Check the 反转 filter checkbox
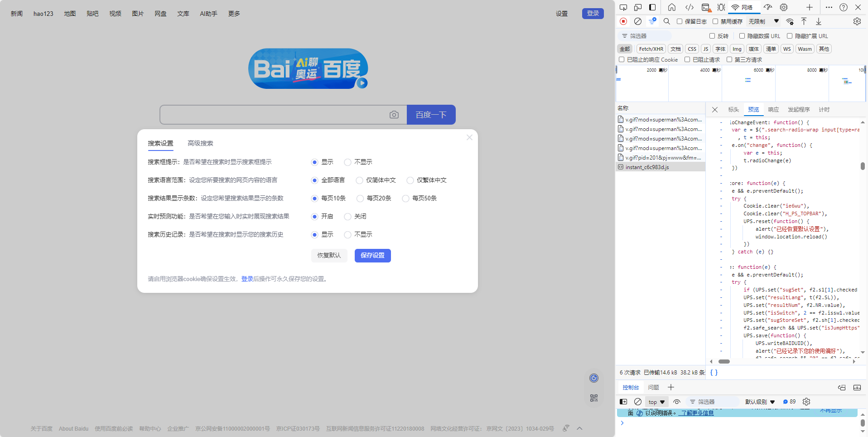The width and height of the screenshot is (868, 437). [712, 36]
